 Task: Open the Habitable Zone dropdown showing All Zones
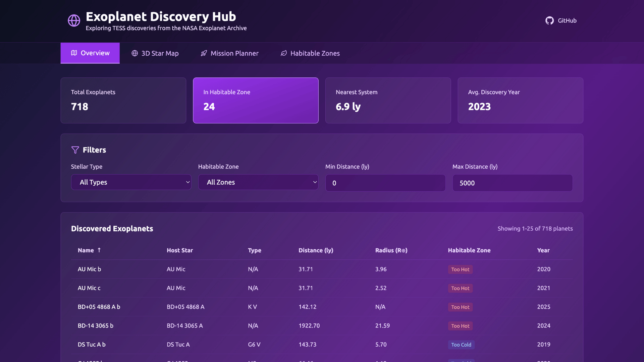[x=258, y=182]
